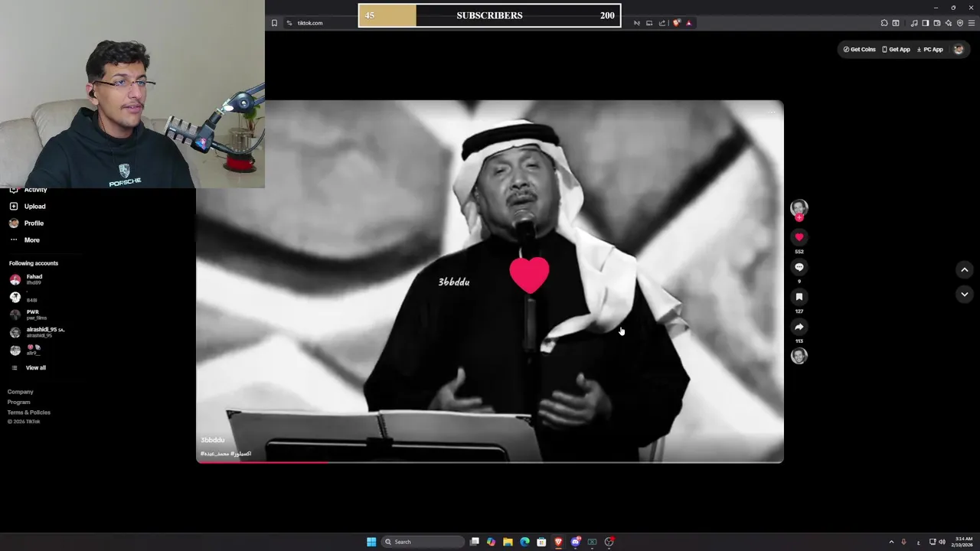Open the Copilot taskbar icon
This screenshot has height=551, width=980.
(x=491, y=542)
